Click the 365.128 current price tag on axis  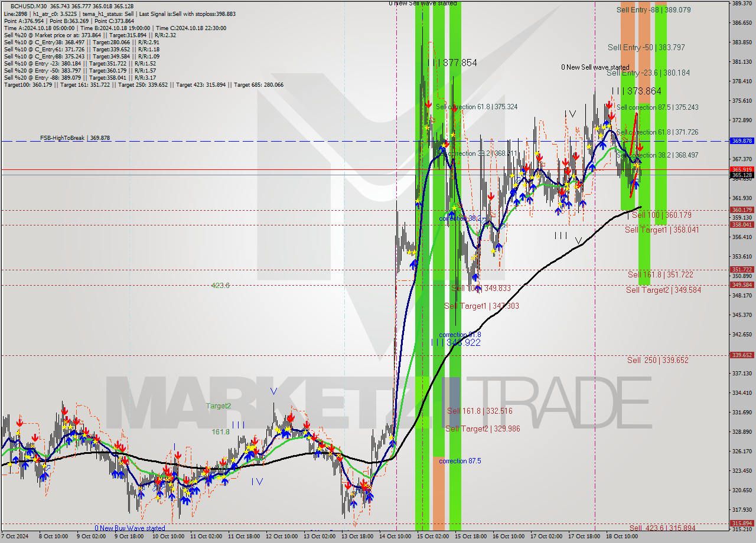point(742,175)
